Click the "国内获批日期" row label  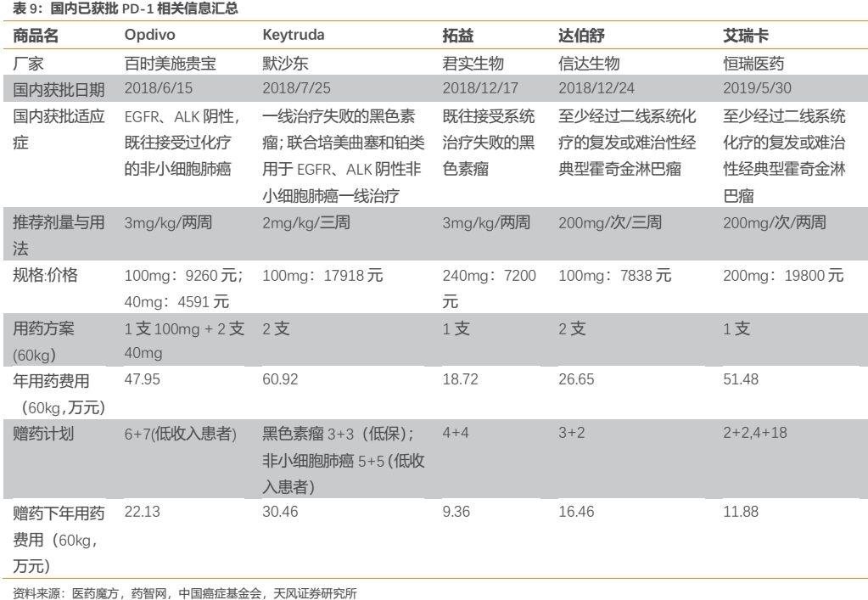click(59, 88)
